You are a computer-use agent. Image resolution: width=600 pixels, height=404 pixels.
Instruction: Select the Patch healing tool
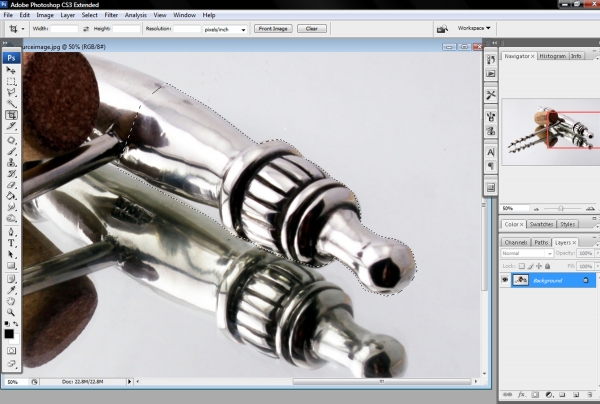tap(11, 140)
